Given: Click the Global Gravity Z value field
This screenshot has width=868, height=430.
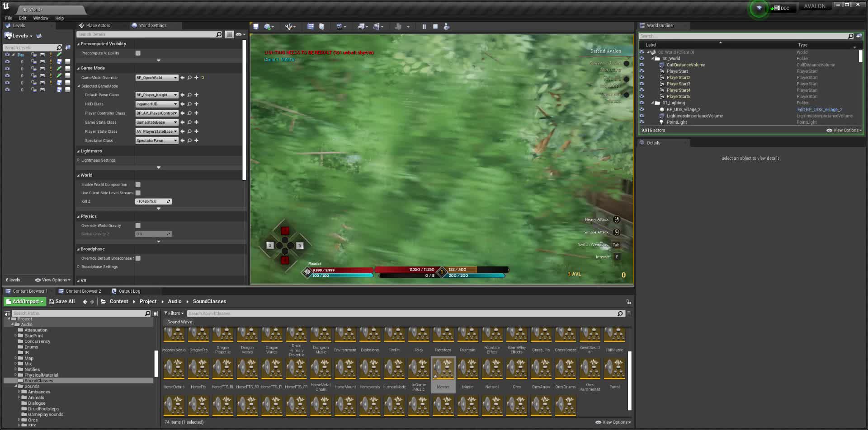Looking at the screenshot, I should [153, 234].
